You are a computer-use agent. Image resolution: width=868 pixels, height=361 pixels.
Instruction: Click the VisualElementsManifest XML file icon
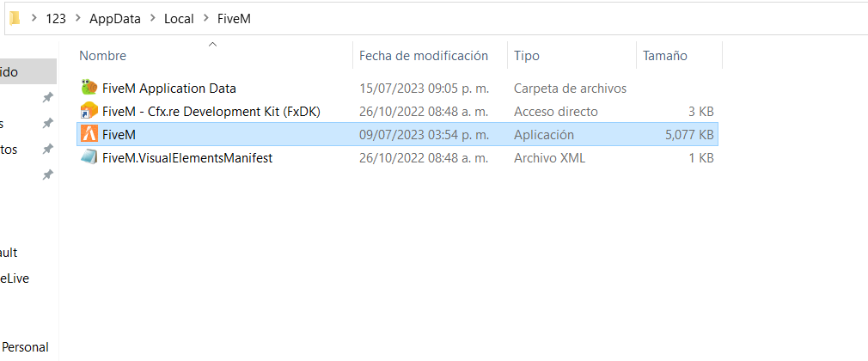pos(89,158)
